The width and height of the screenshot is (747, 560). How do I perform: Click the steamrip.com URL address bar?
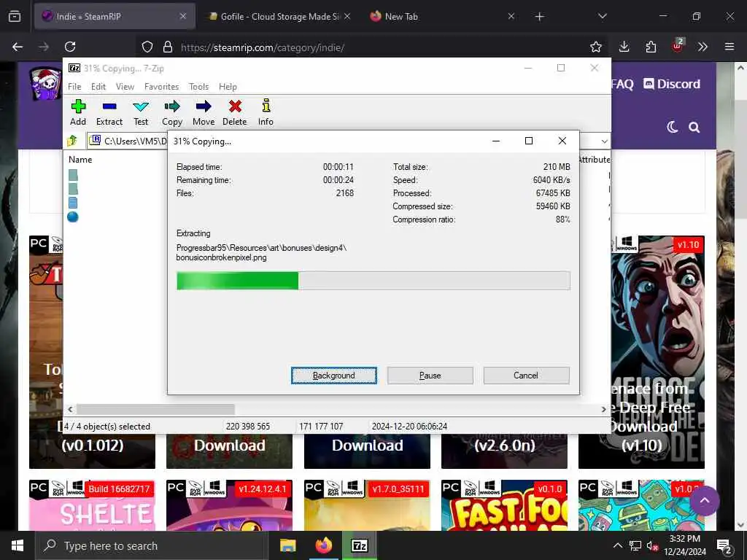click(371, 47)
